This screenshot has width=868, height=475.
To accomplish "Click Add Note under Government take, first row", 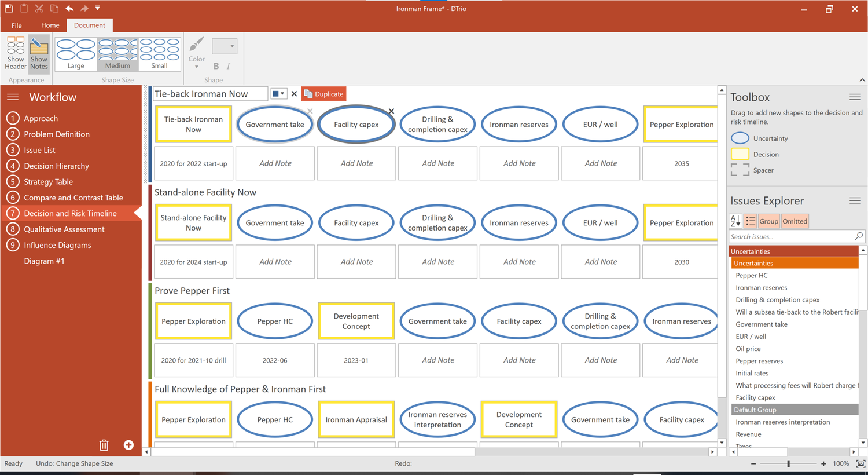I will pyautogui.click(x=275, y=163).
